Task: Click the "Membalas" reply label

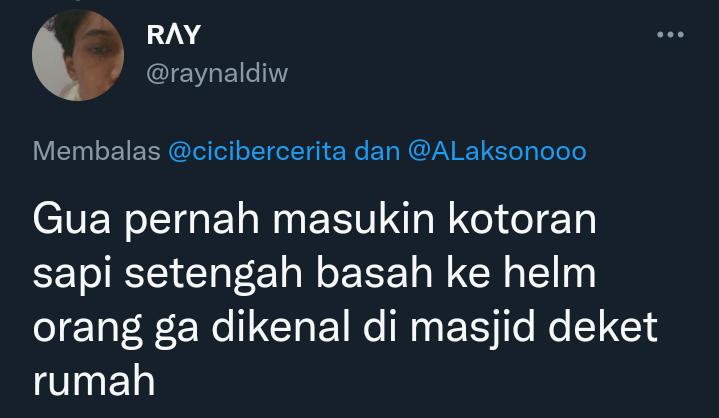Action: coord(97,151)
